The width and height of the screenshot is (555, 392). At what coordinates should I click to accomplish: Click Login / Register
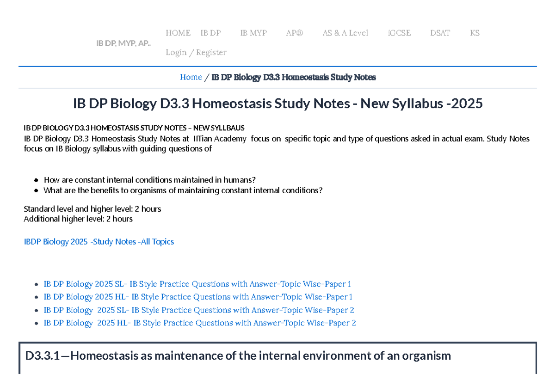pyautogui.click(x=196, y=52)
